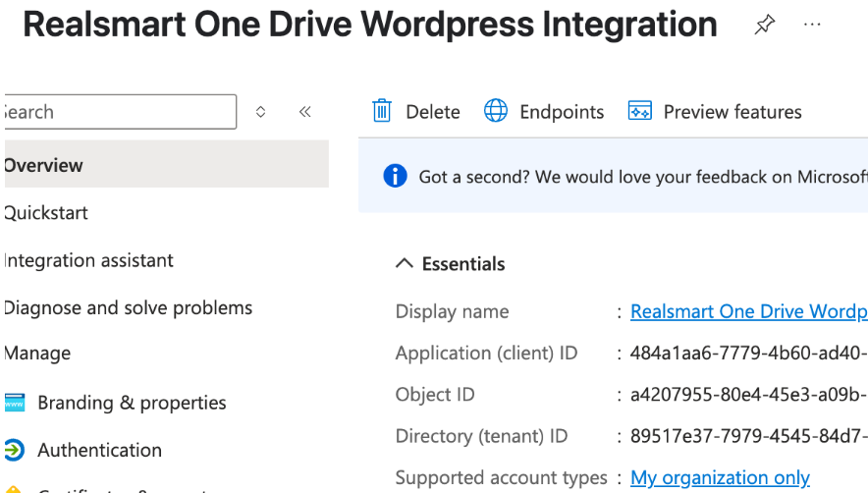The image size is (868, 493).
Task: Click the Endpoints globe icon
Action: [x=496, y=111]
